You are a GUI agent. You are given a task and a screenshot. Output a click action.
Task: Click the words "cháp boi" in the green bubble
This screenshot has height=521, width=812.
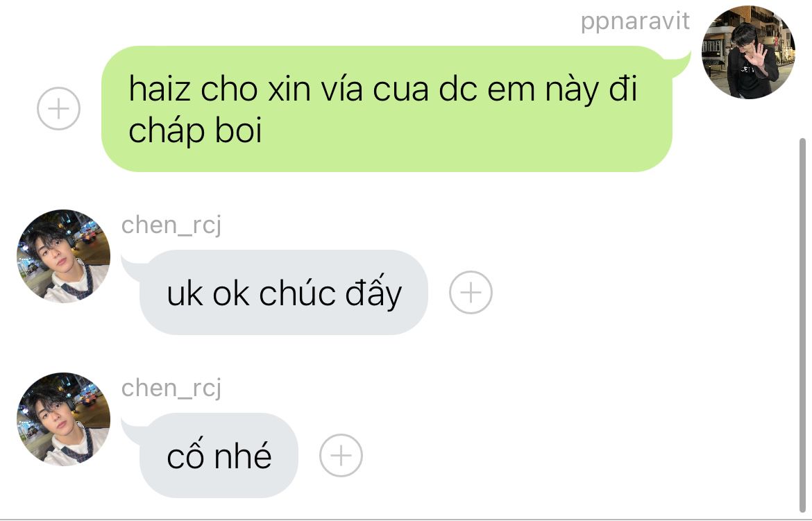pyautogui.click(x=195, y=130)
